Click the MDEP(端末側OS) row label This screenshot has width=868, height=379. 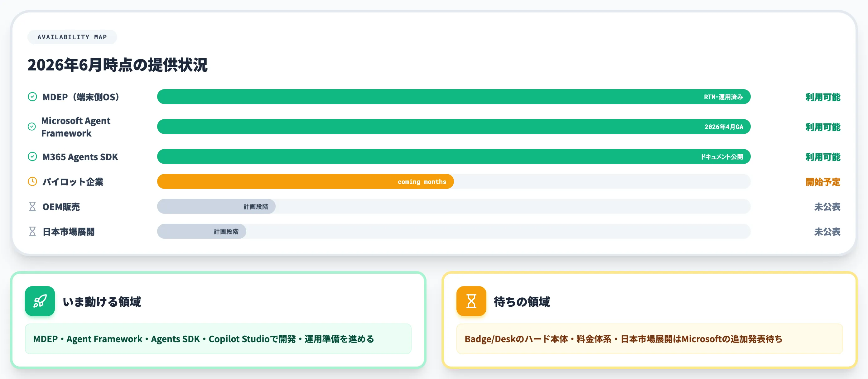(x=81, y=97)
